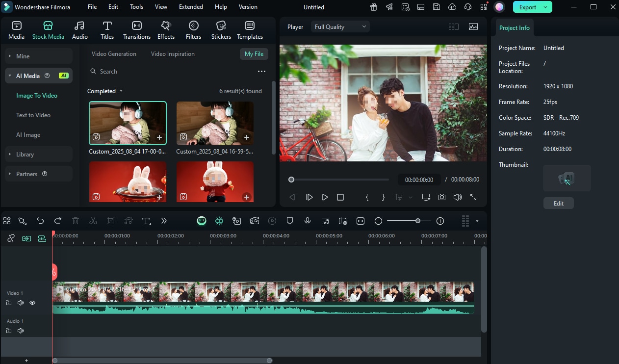Enter fullscreen preview with the expand arrows

click(x=473, y=197)
